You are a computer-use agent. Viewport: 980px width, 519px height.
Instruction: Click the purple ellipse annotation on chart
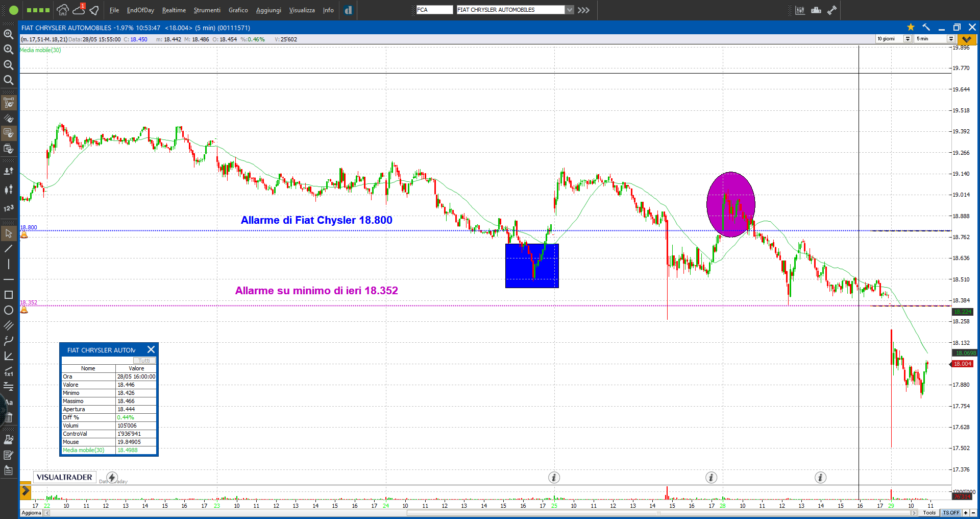731,204
